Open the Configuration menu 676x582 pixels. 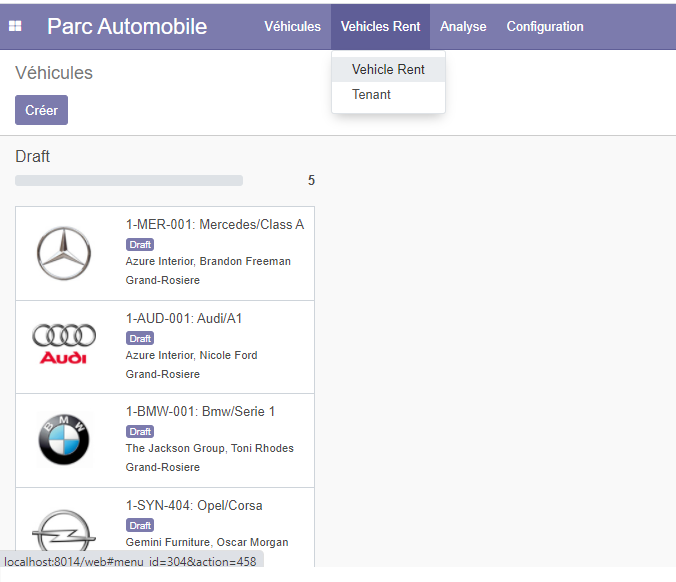(x=545, y=27)
